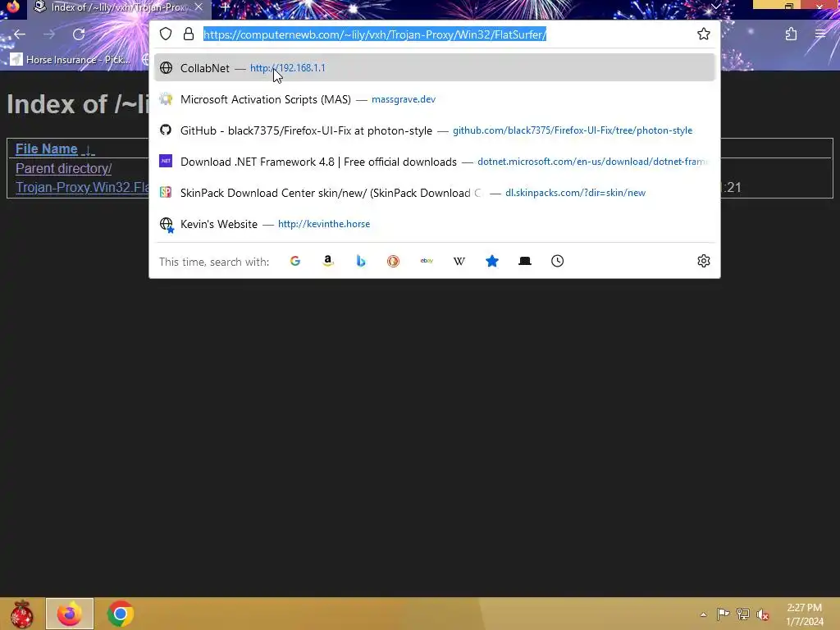Search this time with DuckDuckGo
840x630 pixels.
[393, 261]
